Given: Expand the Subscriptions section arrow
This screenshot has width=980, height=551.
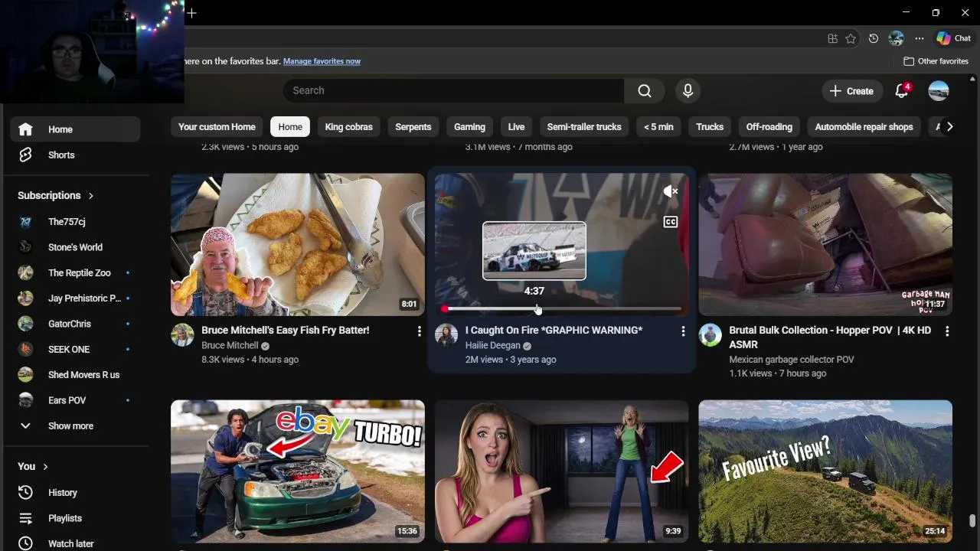Looking at the screenshot, I should click(x=91, y=196).
